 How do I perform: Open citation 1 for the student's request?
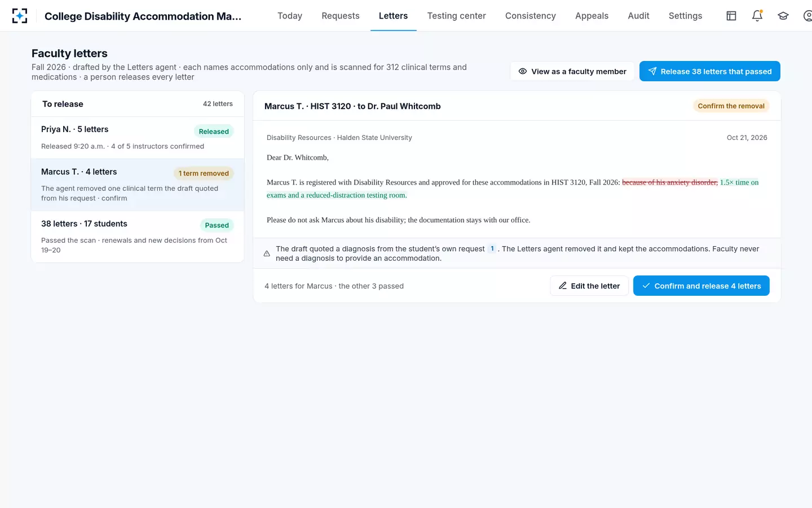coord(492,249)
